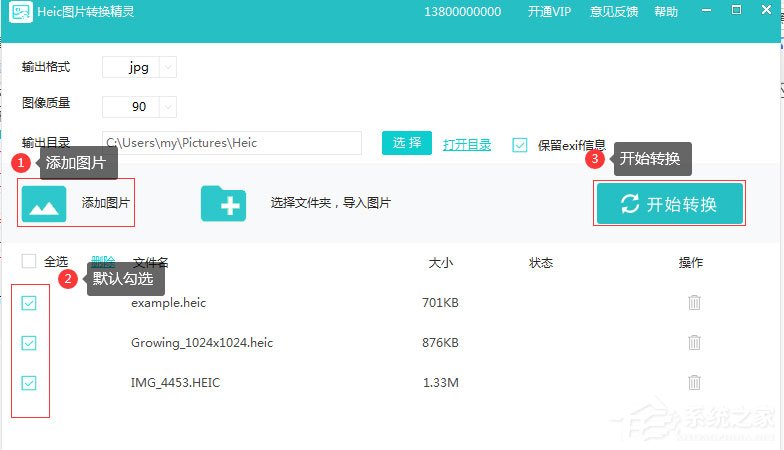The height and width of the screenshot is (450, 784).
Task: Delete example.heic using its trash icon
Action: pos(694,302)
